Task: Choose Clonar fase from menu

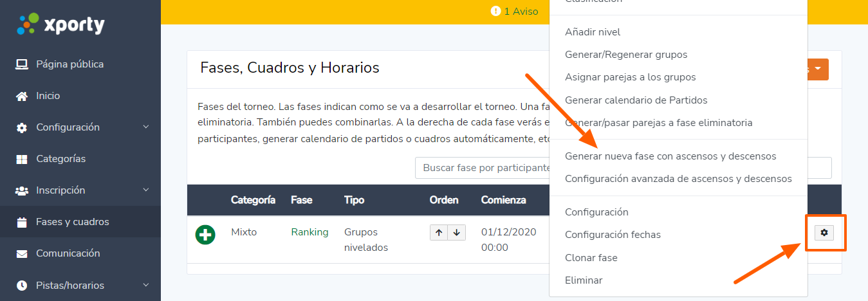Action: click(591, 258)
